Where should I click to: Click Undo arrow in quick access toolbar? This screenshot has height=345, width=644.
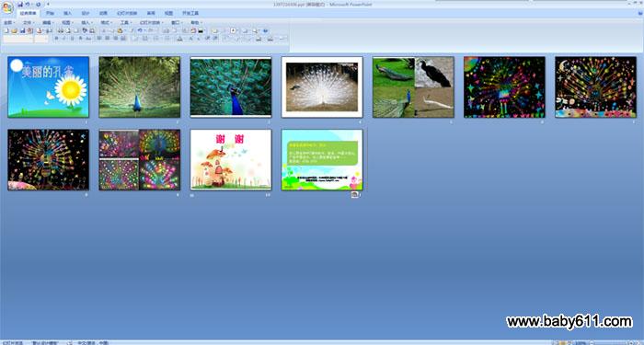click(x=28, y=4)
